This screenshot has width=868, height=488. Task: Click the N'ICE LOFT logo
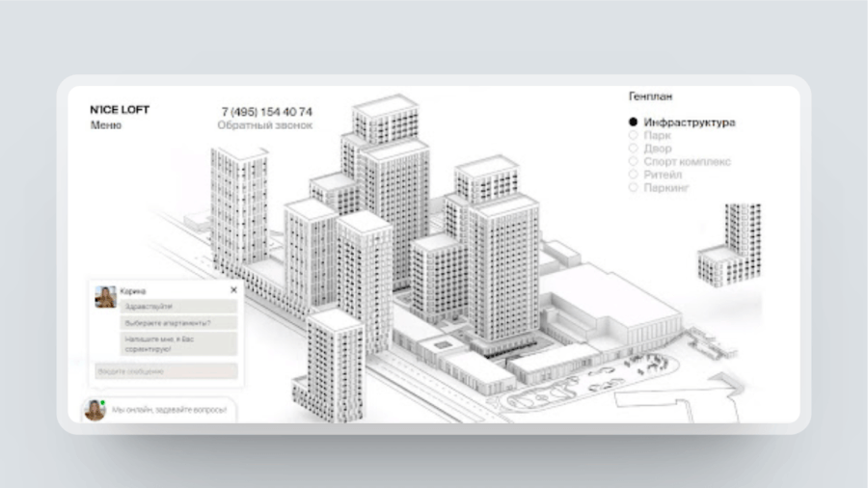tap(120, 110)
